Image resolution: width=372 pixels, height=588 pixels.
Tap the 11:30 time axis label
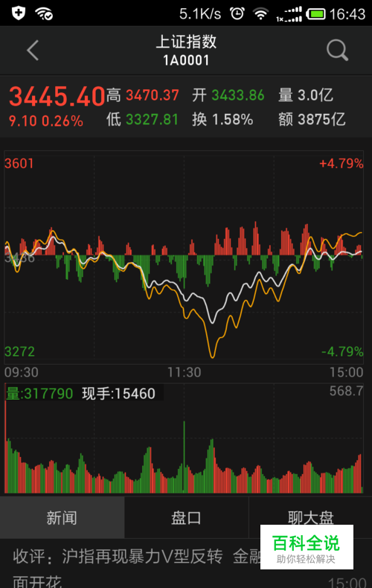184,372
